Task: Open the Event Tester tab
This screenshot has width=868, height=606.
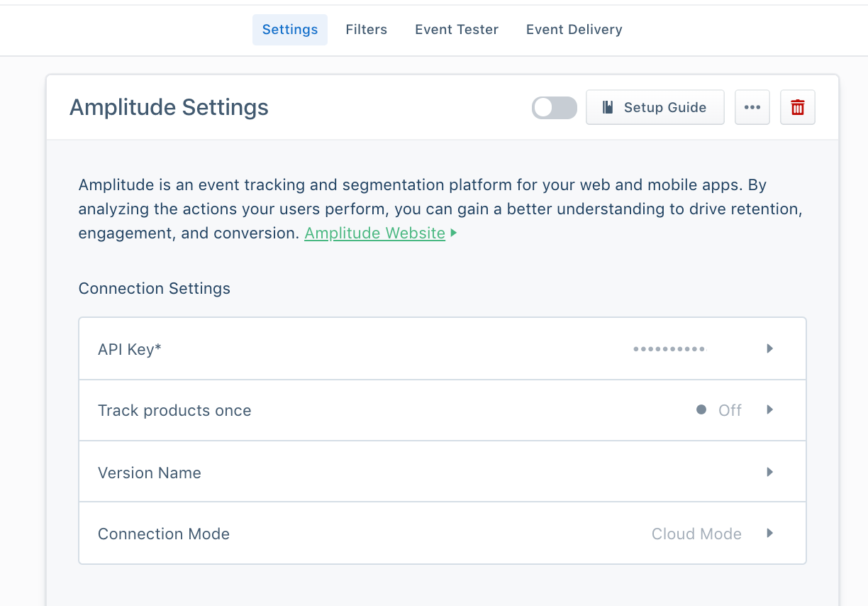Action: [457, 29]
